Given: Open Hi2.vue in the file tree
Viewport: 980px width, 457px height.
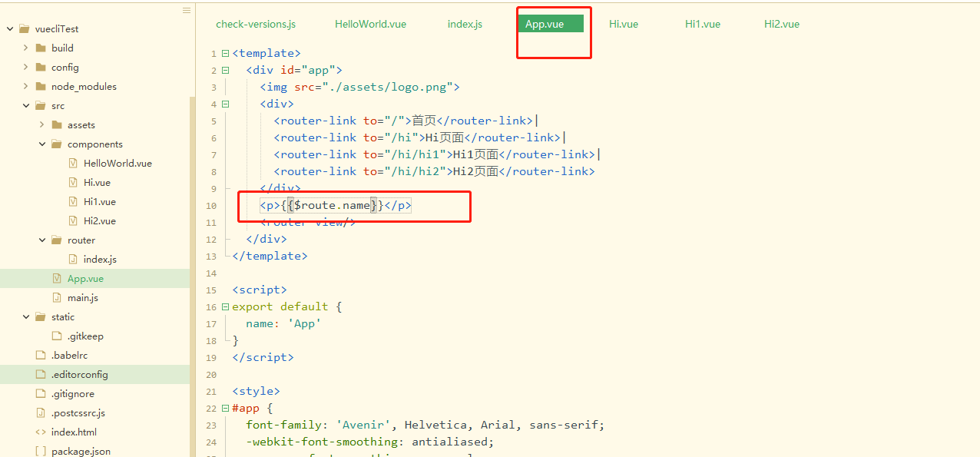Looking at the screenshot, I should coord(100,220).
